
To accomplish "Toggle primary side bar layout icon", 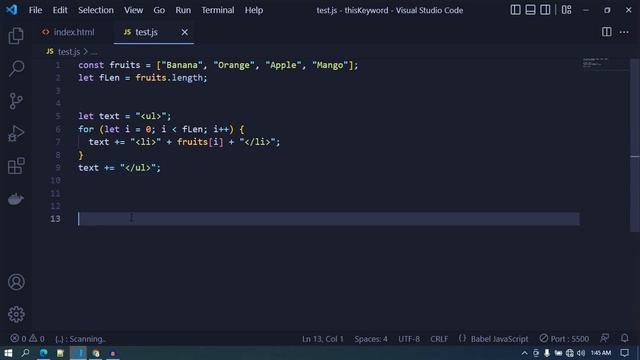I will (x=515, y=10).
